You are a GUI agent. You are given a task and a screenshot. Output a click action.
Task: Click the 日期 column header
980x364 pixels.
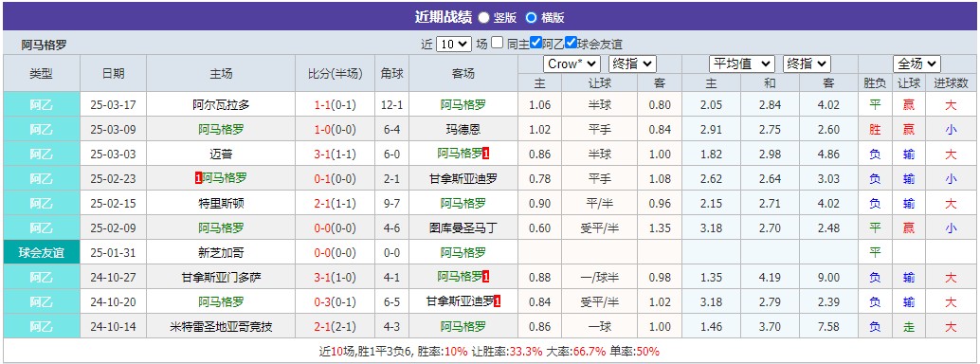coord(113,73)
